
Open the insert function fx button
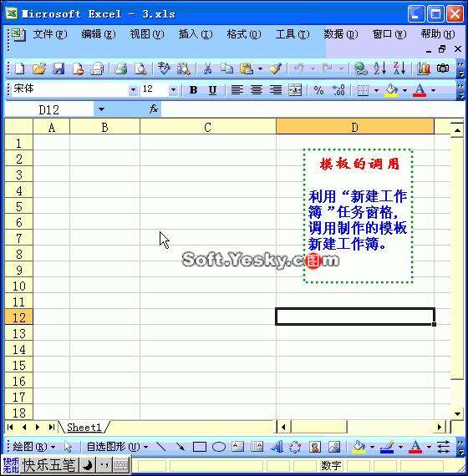pos(154,109)
